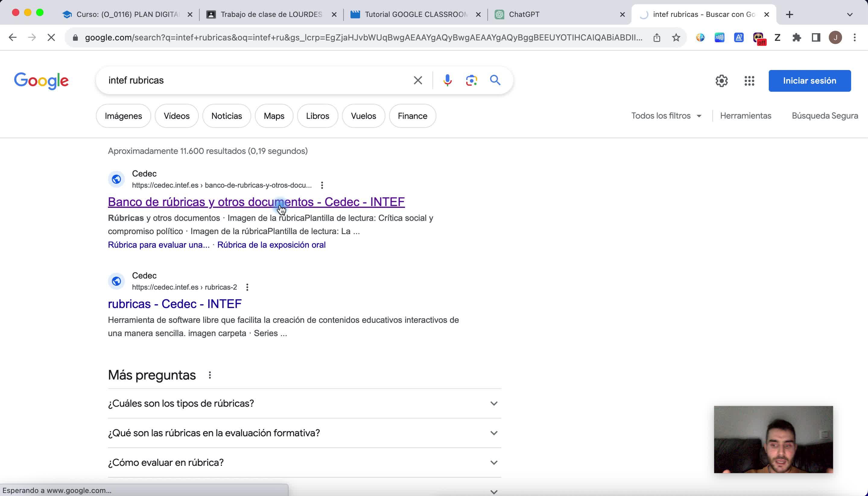Open 'rubricas - Cedec - INTEF' result
Viewport: 868px width, 496px height.
coord(175,304)
